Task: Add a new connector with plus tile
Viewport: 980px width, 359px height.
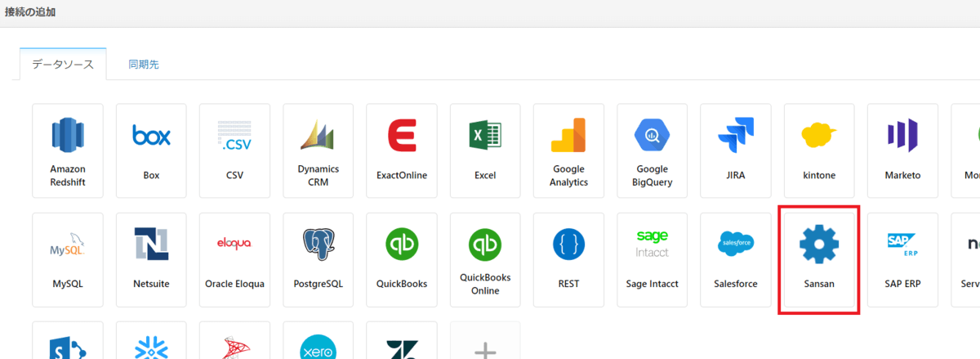Action: pyautogui.click(x=485, y=340)
